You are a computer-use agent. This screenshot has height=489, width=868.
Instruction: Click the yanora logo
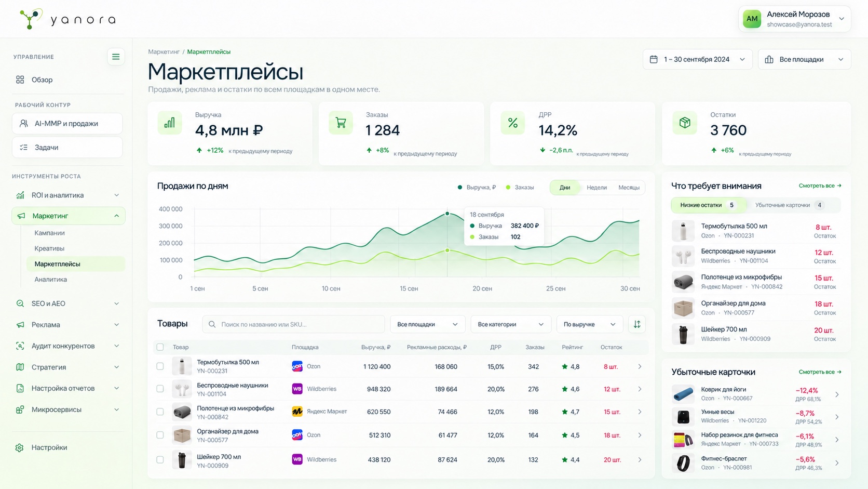pyautogui.click(x=67, y=19)
